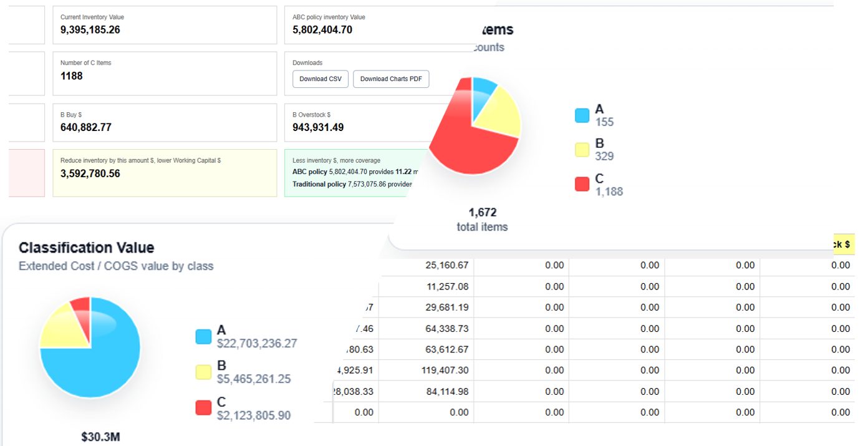Click the Classification Value heading

pos(86,248)
